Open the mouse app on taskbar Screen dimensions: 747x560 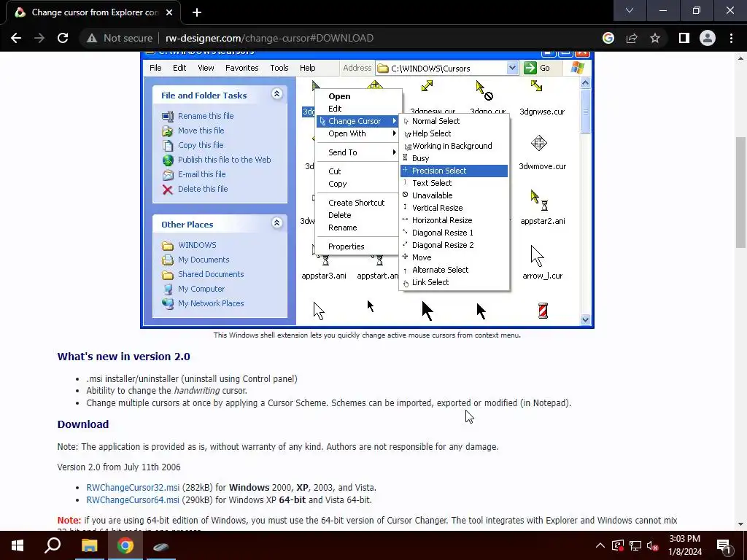click(x=161, y=546)
